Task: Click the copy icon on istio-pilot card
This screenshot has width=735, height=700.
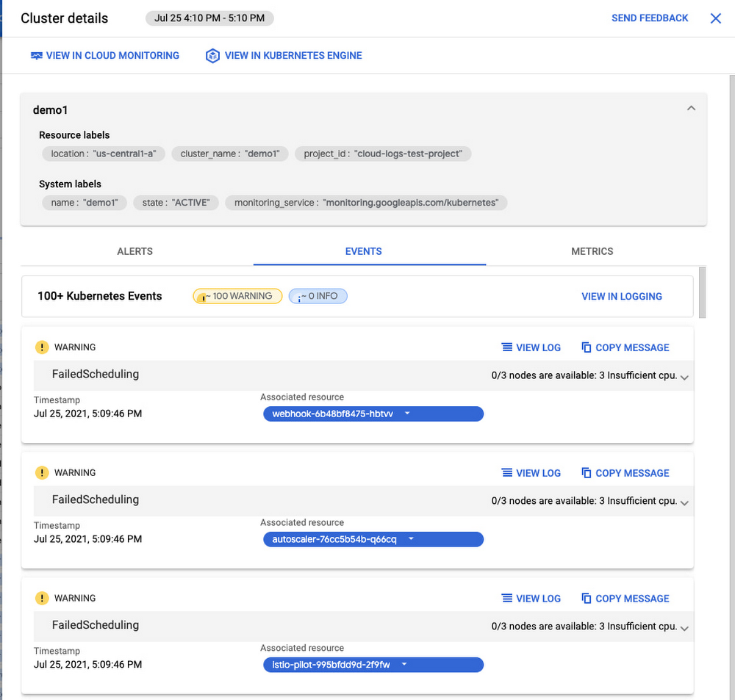Action: tap(586, 599)
